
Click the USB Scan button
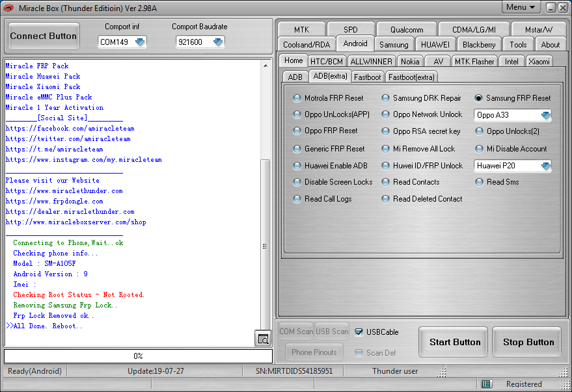pos(332,331)
